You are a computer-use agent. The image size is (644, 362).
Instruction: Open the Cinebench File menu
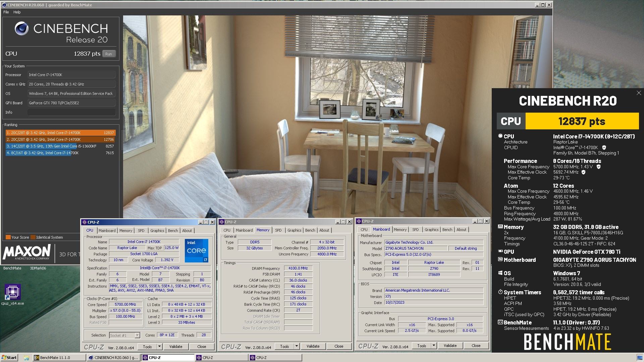[6, 12]
